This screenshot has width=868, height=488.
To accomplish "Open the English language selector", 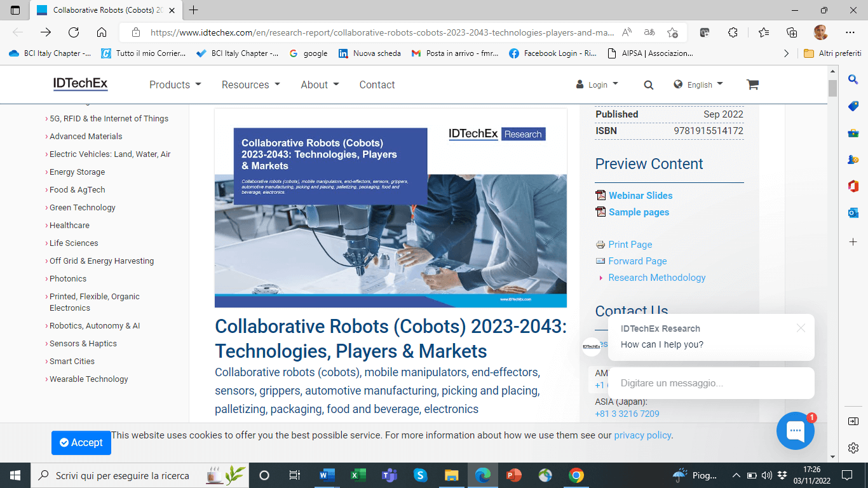I will click(698, 84).
